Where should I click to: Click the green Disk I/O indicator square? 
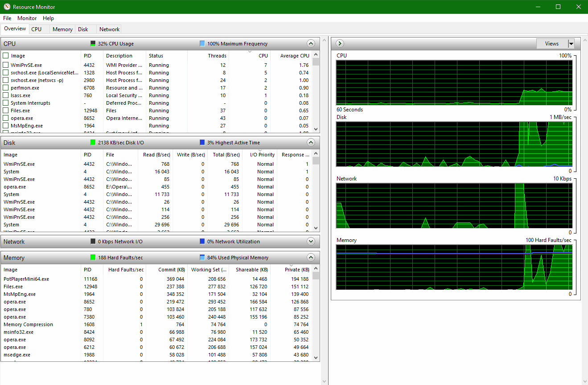click(93, 143)
